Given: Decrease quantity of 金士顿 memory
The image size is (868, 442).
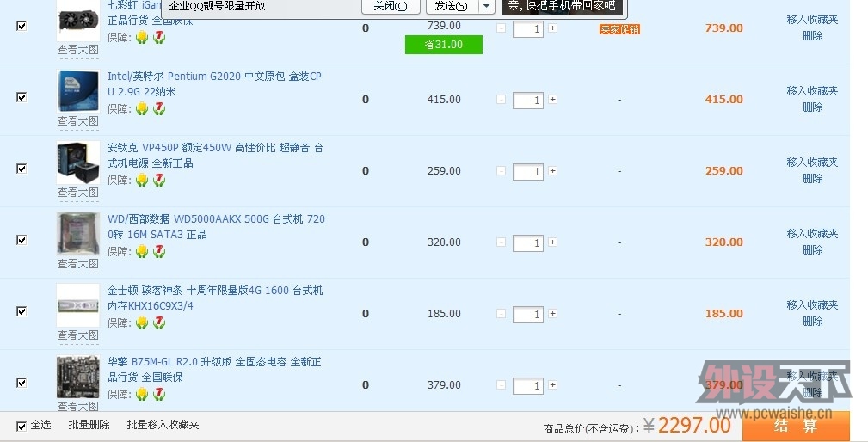Looking at the screenshot, I should [x=501, y=314].
